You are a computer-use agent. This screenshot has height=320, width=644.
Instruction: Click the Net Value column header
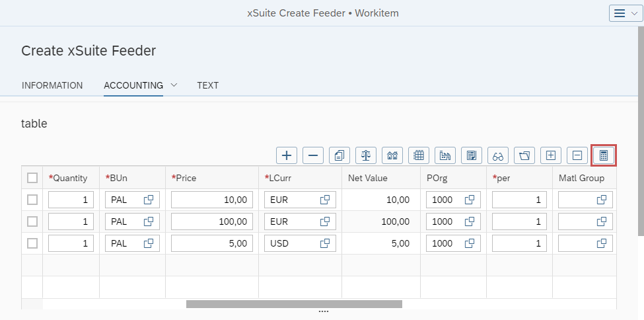tap(381, 178)
